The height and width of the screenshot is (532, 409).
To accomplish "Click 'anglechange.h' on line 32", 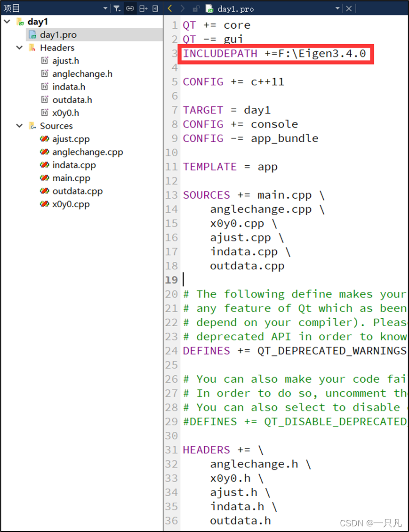I will pos(254,464).
